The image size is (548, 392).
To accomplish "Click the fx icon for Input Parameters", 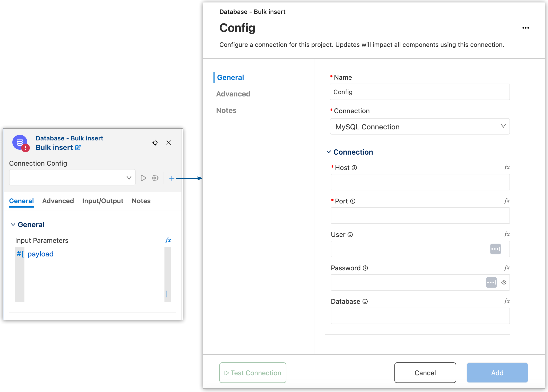I will 168,240.
